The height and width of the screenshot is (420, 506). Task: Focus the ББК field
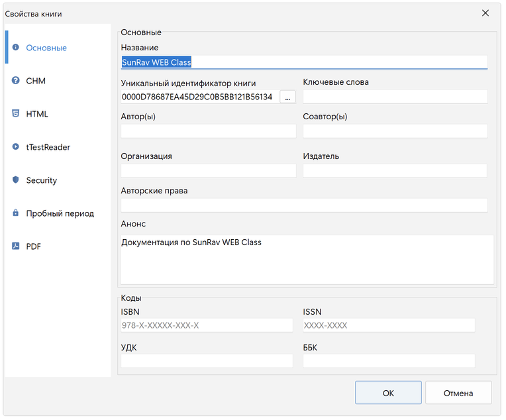tap(389, 361)
